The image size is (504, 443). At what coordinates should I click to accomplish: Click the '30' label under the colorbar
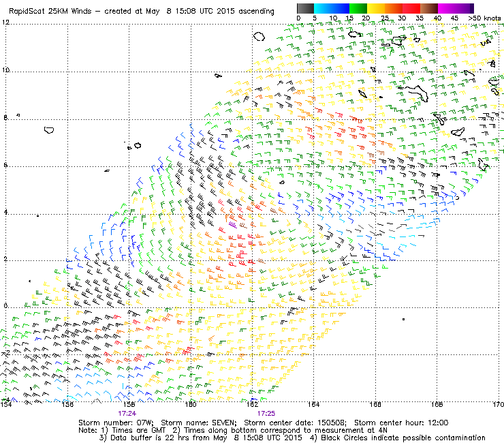402,18
